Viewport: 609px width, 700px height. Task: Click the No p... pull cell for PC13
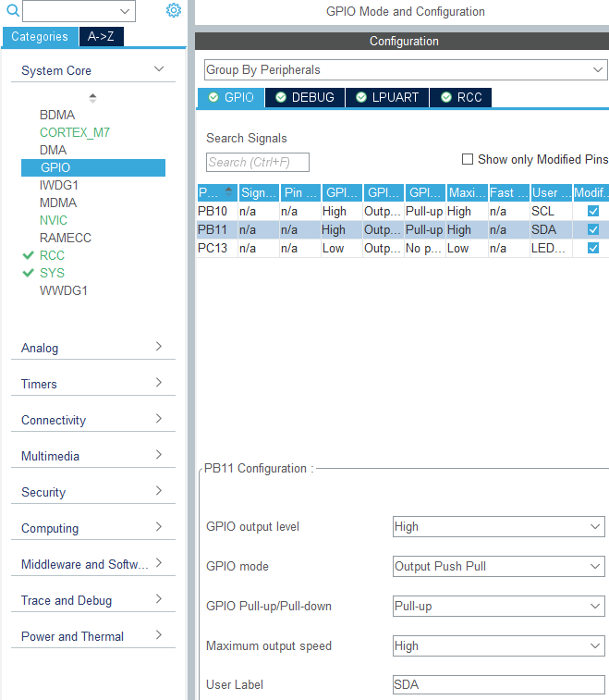pyautogui.click(x=424, y=248)
